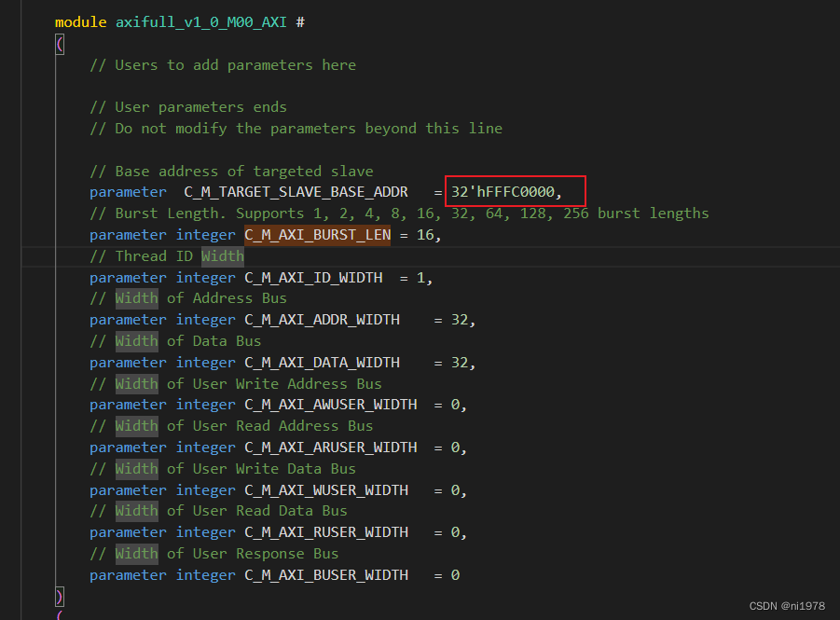
Task: Click the highlighted word Width in Thread ID comment
Action: (222, 255)
